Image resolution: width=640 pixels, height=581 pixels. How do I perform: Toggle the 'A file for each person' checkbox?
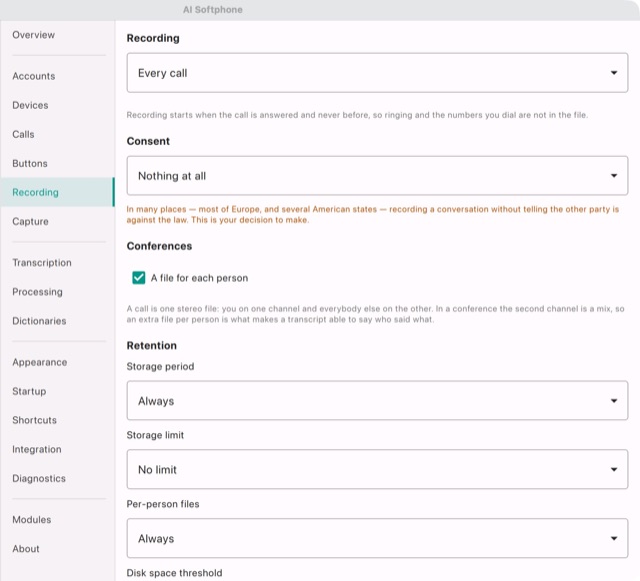tap(138, 278)
